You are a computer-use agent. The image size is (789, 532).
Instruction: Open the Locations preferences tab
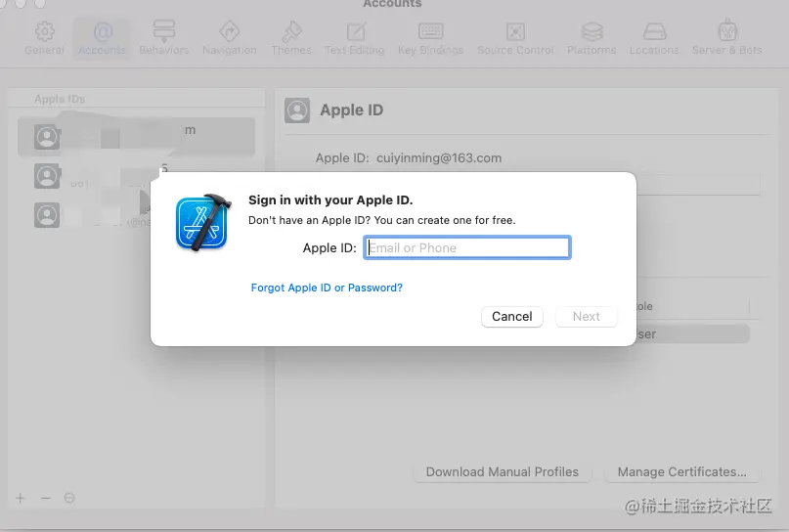click(x=654, y=38)
